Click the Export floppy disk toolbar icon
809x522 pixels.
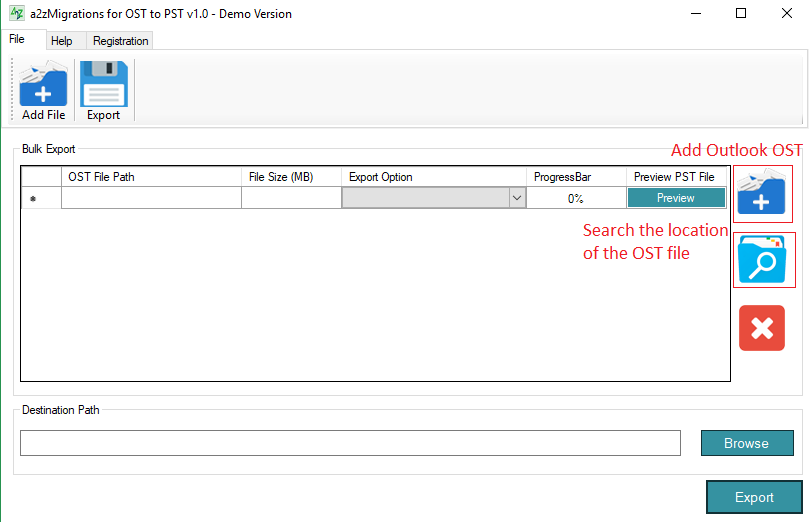pos(104,91)
